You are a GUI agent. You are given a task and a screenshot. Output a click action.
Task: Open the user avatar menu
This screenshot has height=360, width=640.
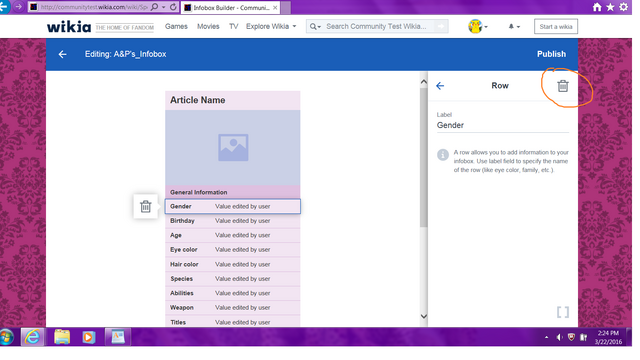(x=478, y=27)
